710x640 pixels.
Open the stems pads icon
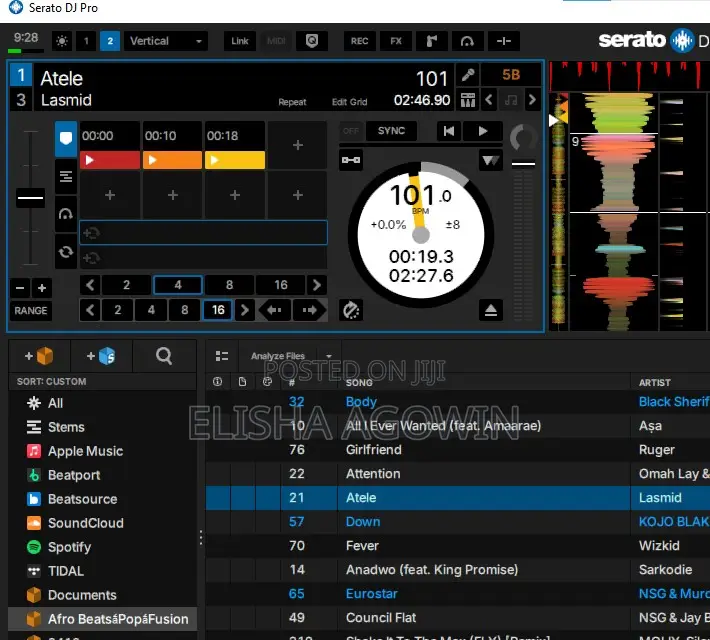(468, 100)
